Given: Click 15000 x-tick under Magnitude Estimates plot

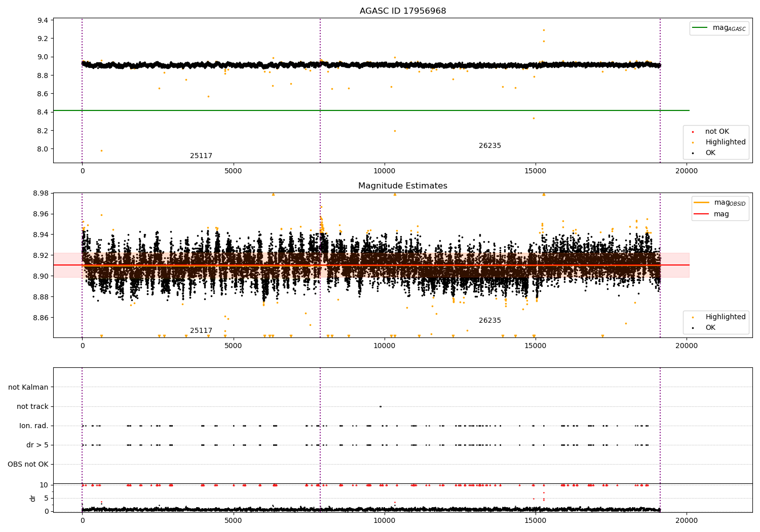Looking at the screenshot, I should coord(535,346).
